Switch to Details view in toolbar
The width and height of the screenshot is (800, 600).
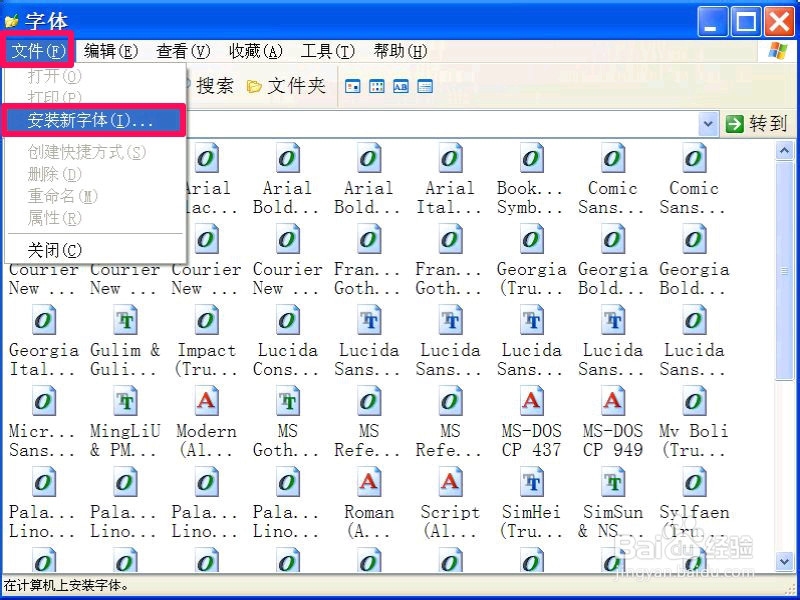[x=425, y=86]
